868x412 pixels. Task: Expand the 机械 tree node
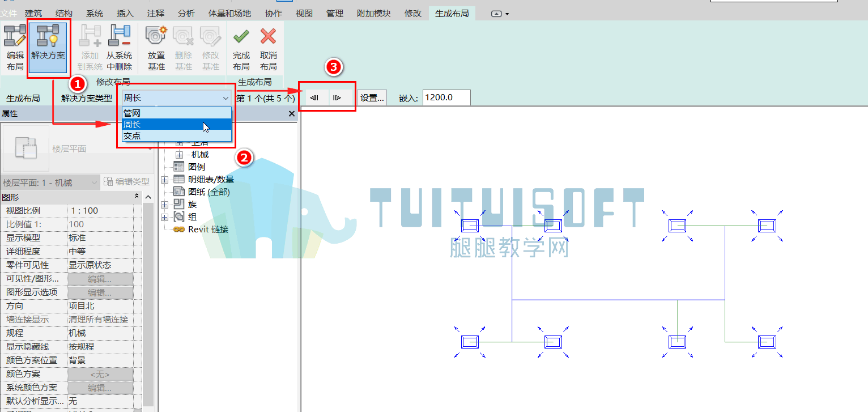(179, 154)
